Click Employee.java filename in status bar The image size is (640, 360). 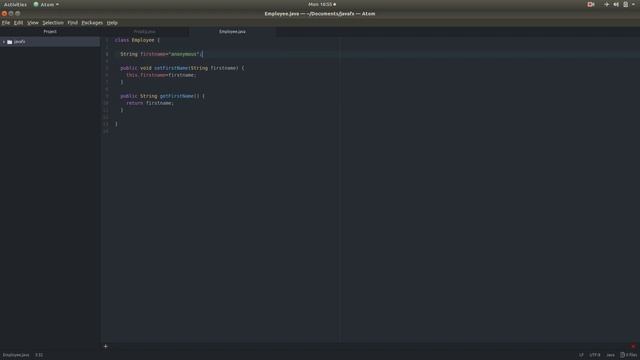pyautogui.click(x=16, y=355)
